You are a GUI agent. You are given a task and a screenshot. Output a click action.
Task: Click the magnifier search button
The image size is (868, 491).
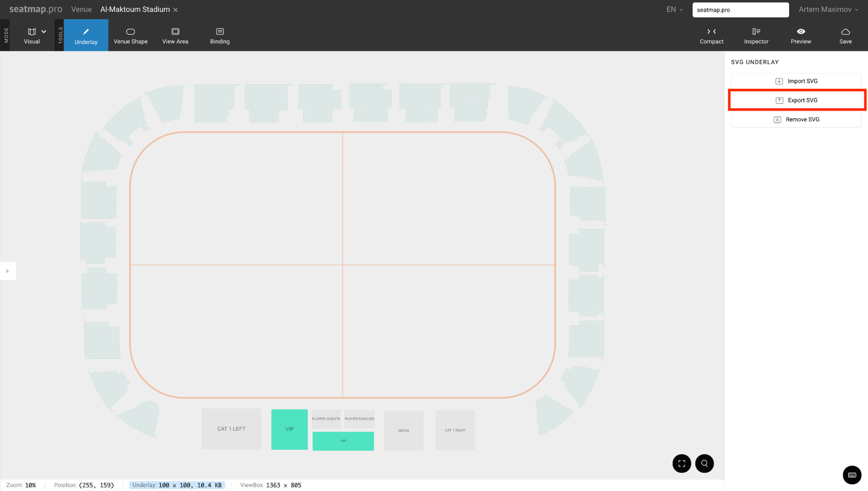(x=704, y=463)
